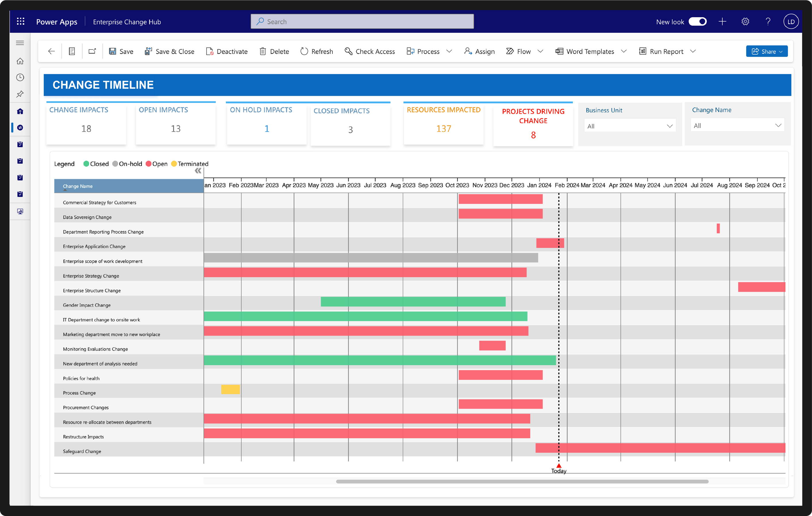Open settings gear icon
Viewport: 812px width, 516px height.
(745, 22)
